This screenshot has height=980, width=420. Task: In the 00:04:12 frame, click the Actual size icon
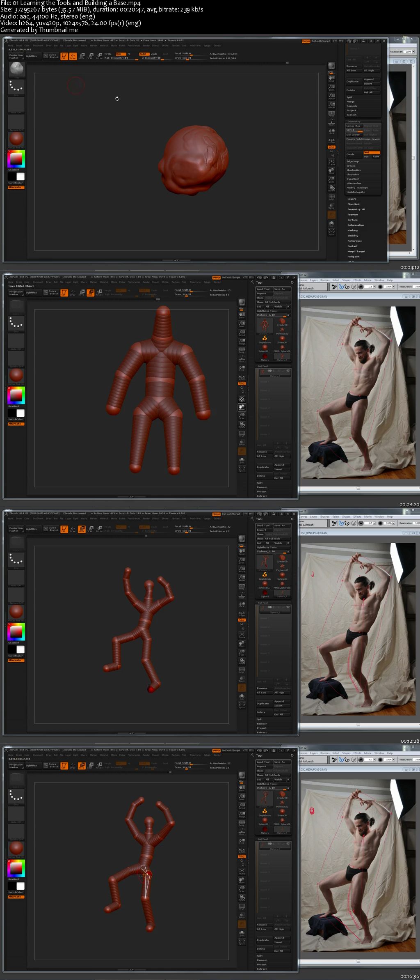click(x=331, y=96)
